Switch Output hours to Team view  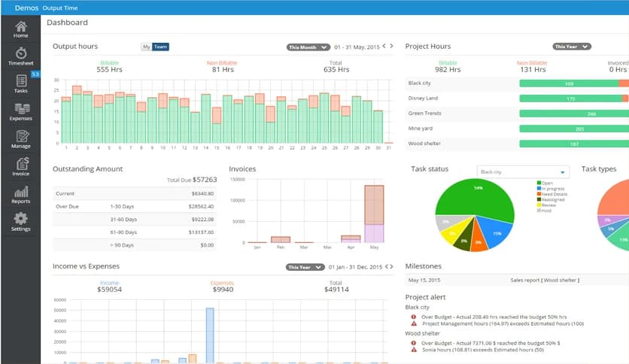[x=160, y=47]
